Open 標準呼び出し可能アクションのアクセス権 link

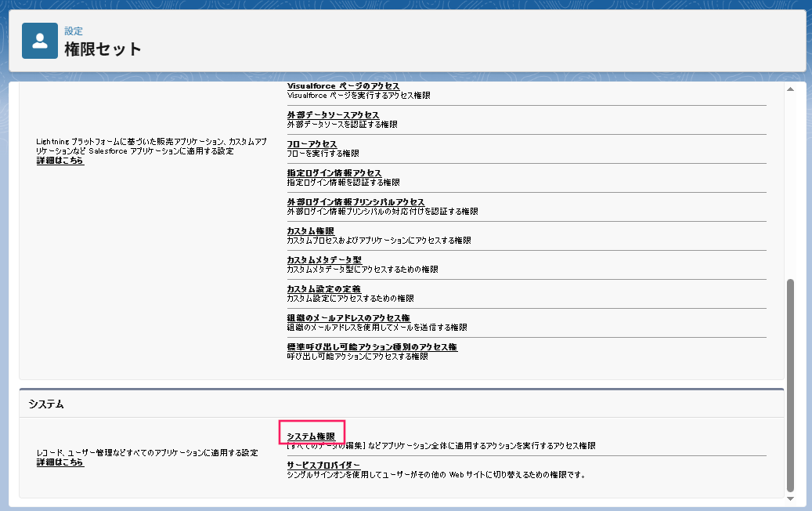(x=373, y=347)
